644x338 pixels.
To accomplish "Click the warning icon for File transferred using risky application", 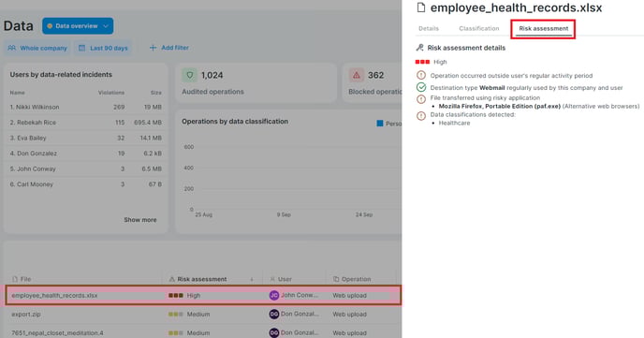I will coord(421,99).
